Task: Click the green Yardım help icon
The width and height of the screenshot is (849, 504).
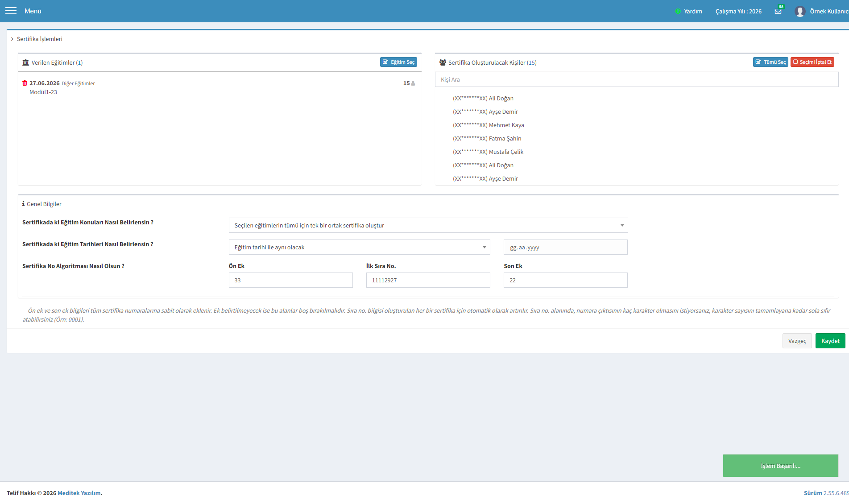Action: click(678, 12)
